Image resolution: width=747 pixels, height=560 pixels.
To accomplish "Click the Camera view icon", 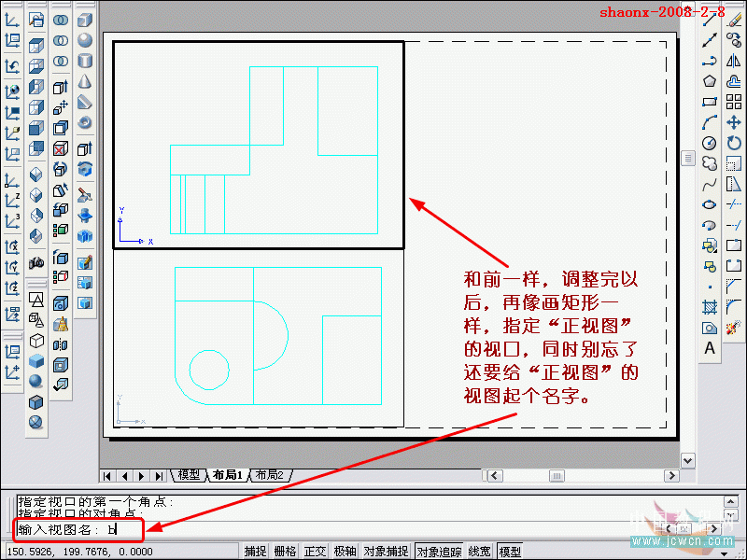I will coord(36,262).
